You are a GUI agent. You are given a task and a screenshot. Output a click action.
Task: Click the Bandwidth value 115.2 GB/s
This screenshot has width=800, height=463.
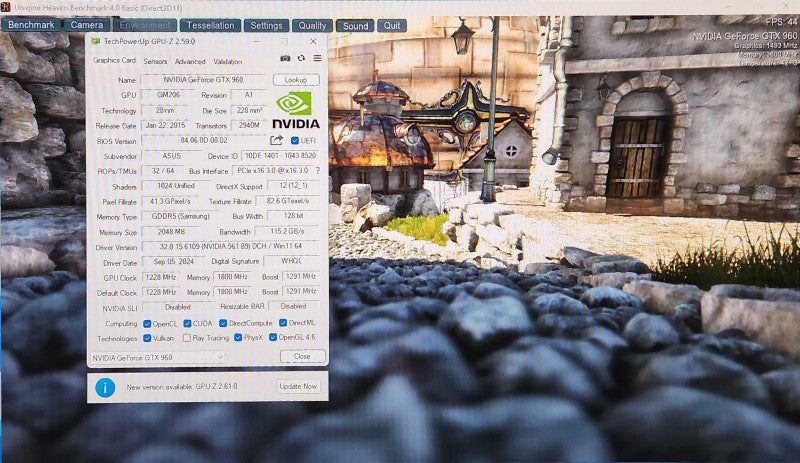pos(287,231)
